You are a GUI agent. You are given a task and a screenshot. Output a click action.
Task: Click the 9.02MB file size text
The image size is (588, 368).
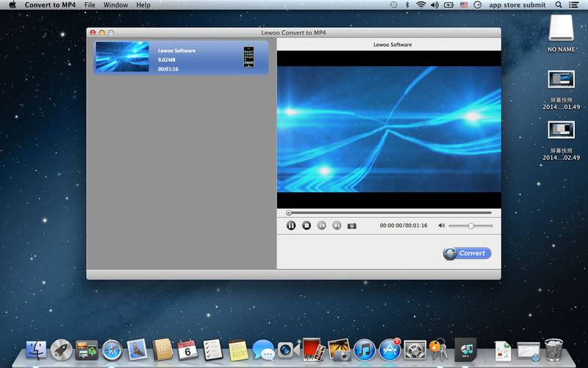167,60
